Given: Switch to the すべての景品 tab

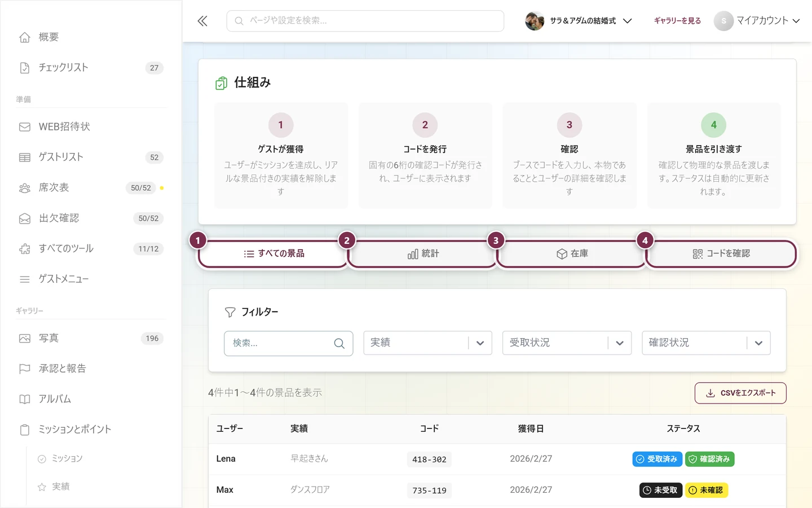Looking at the screenshot, I should click(x=273, y=254).
